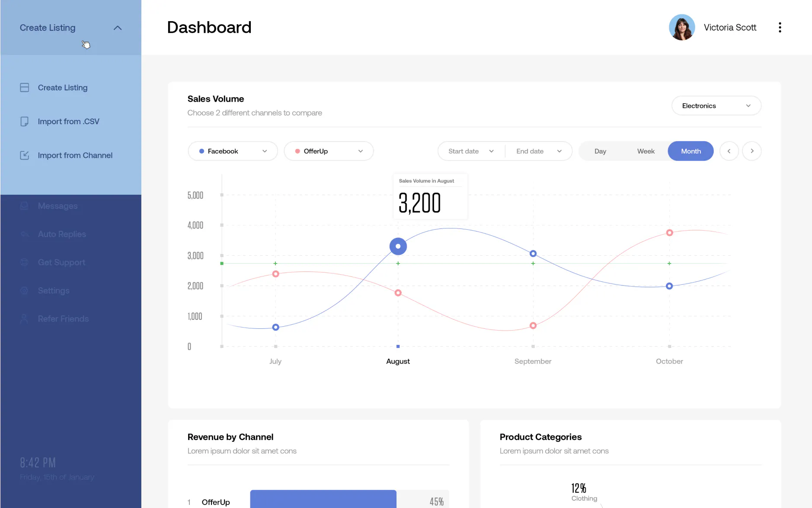Click the Create Listing sidebar icon
This screenshot has width=812, height=508.
[x=25, y=87]
